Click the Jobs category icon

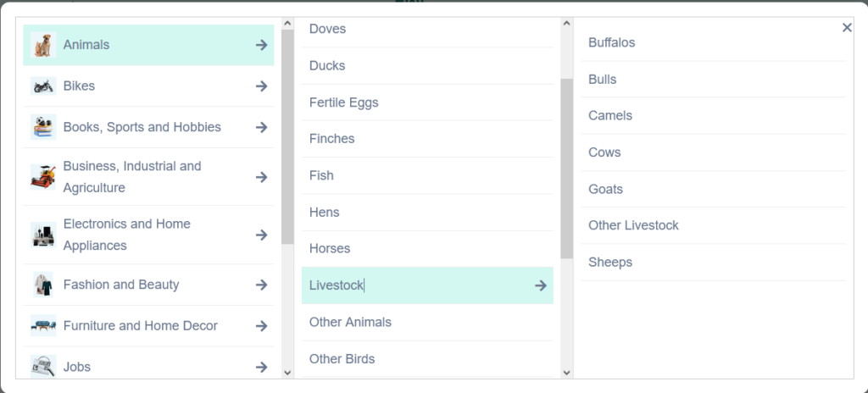pyautogui.click(x=43, y=366)
